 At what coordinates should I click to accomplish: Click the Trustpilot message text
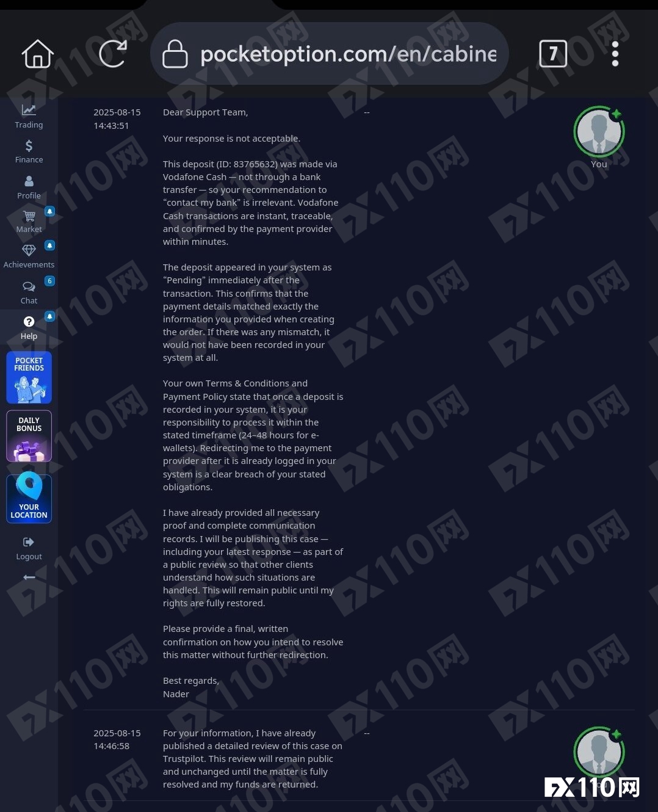(253, 759)
